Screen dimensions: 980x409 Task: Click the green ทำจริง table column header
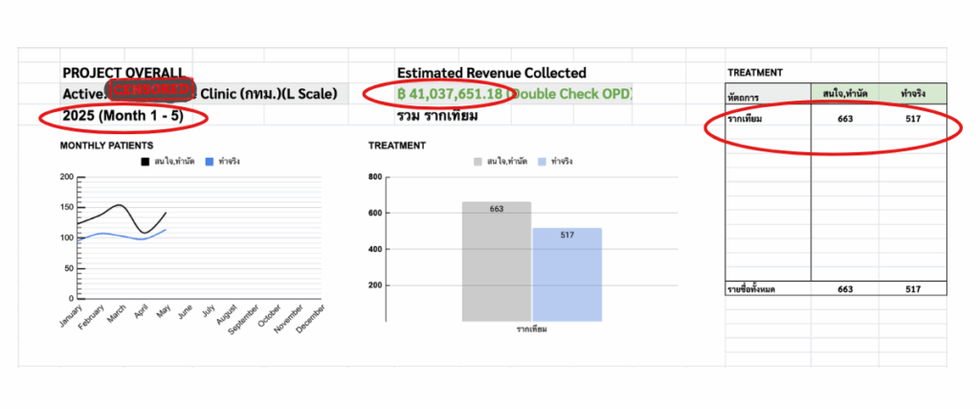912,93
